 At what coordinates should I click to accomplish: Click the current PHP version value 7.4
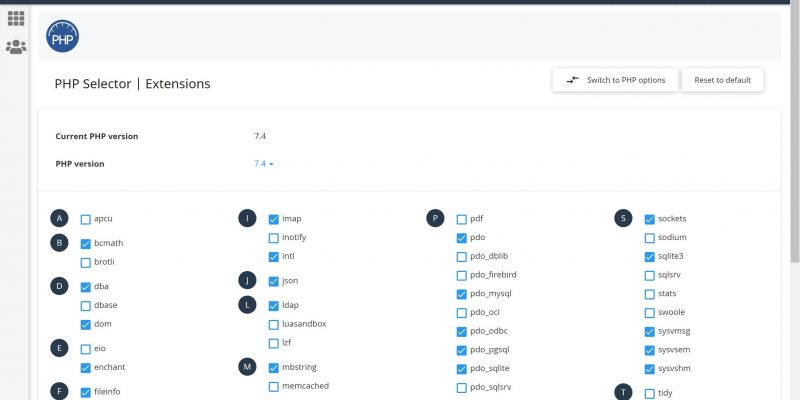[260, 136]
